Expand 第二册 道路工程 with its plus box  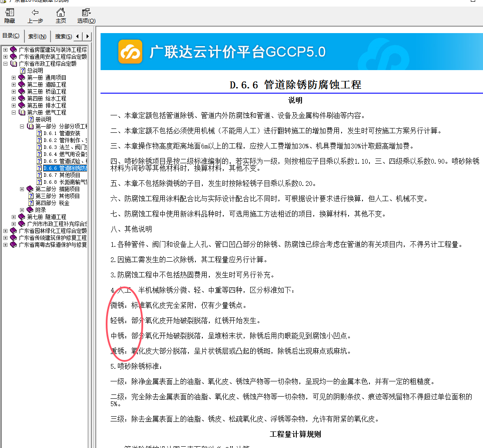13,84
